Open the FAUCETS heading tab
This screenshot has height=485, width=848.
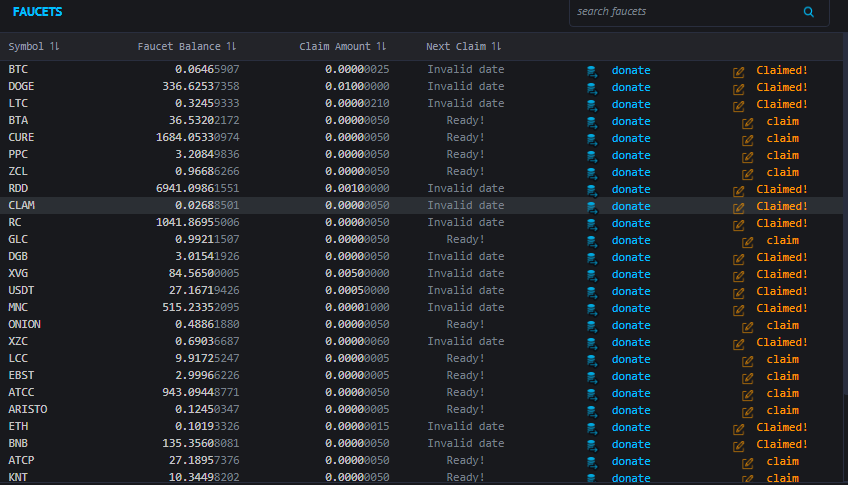[37, 12]
